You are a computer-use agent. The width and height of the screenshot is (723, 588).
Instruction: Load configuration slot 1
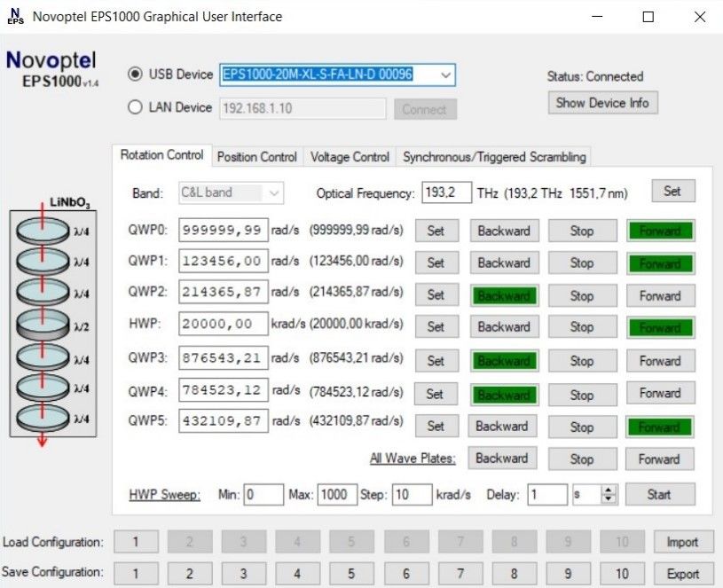click(136, 542)
